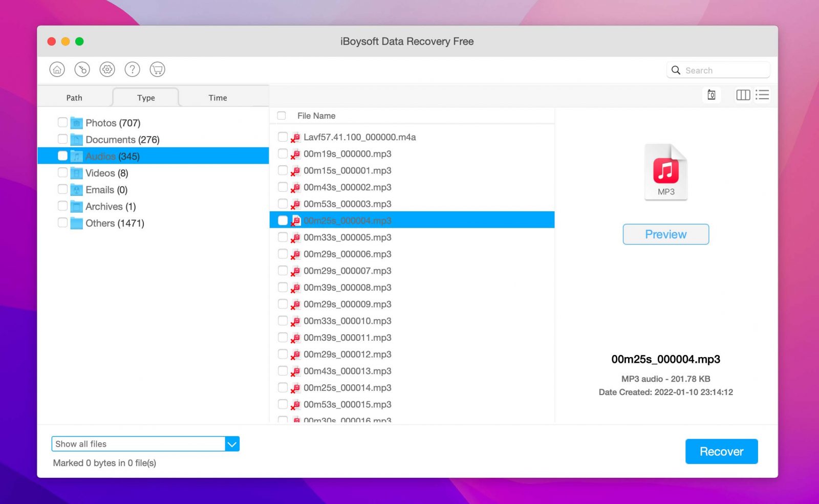
Task: Open the license key activation icon
Action: 82,69
